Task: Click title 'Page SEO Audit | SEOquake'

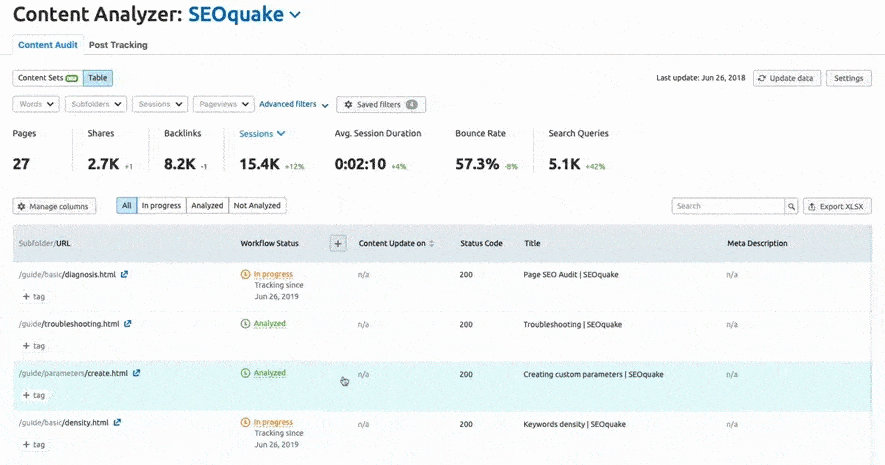Action: 571,275
